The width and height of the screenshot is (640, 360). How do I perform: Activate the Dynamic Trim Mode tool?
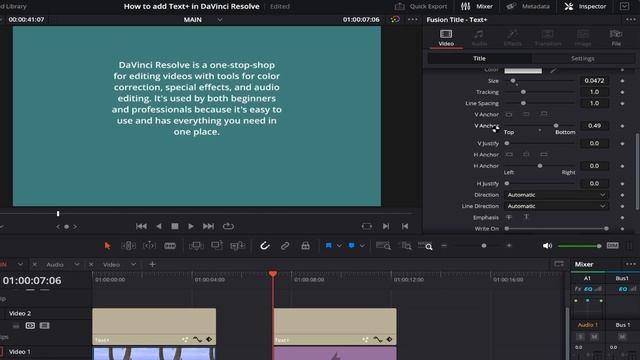149,246
